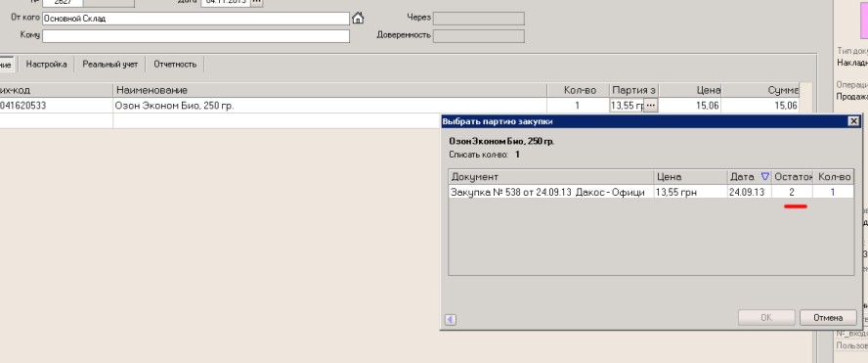Switch to the Реальный учет tab
868x363 pixels.
(109, 65)
